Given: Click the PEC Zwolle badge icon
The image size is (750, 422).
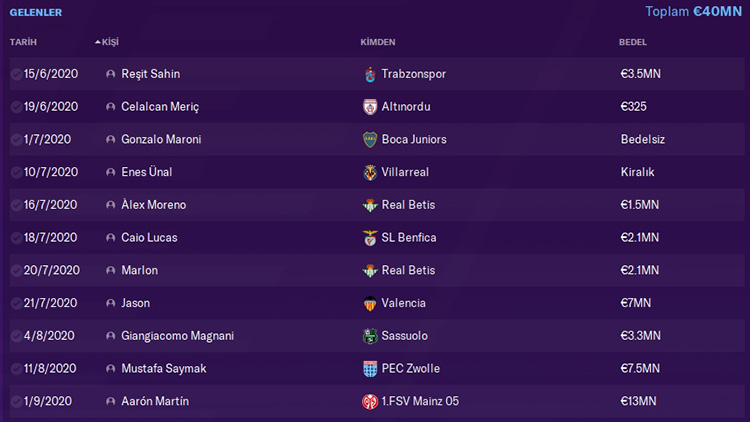Looking at the screenshot, I should point(369,369).
